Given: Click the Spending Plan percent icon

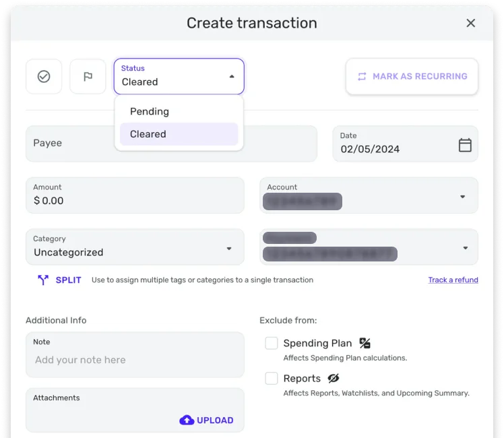Looking at the screenshot, I should pos(365,344).
